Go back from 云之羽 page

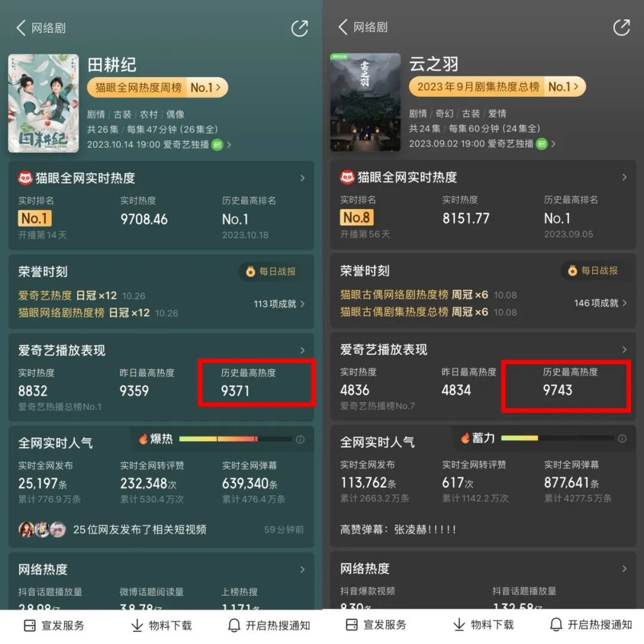tap(343, 27)
